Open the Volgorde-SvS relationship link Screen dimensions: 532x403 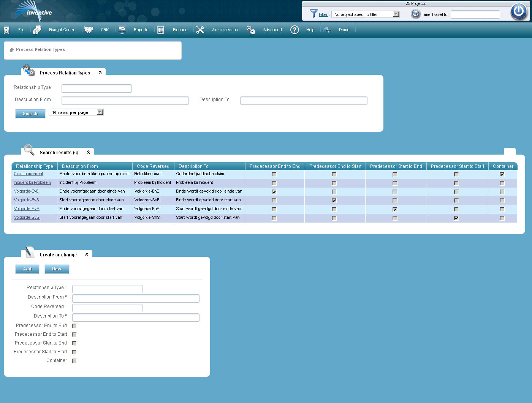[x=27, y=217]
